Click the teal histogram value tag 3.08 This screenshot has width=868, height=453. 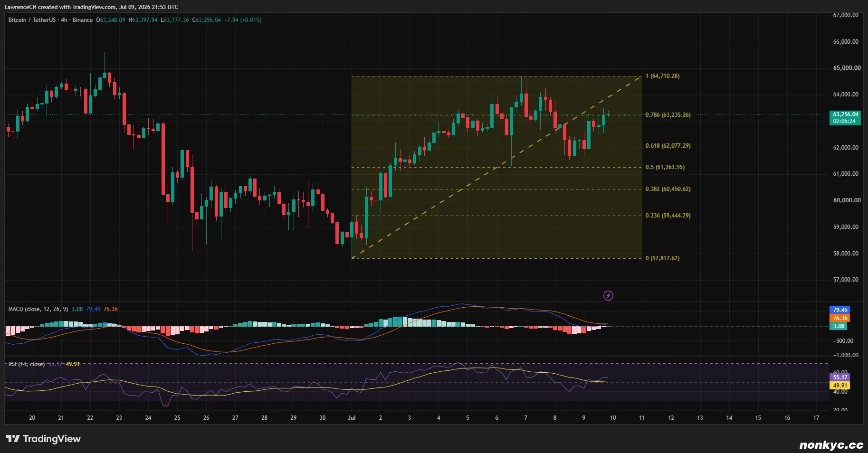(x=839, y=326)
